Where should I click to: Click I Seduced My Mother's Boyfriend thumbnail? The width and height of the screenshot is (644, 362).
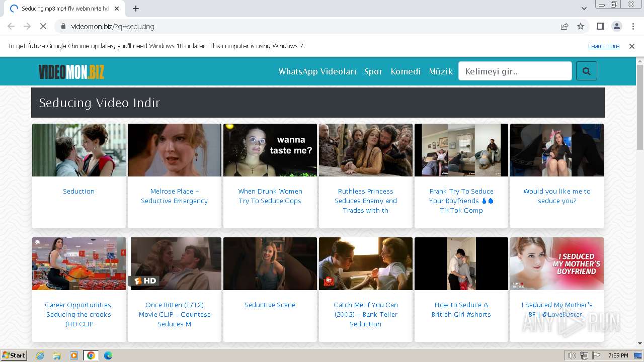click(557, 263)
